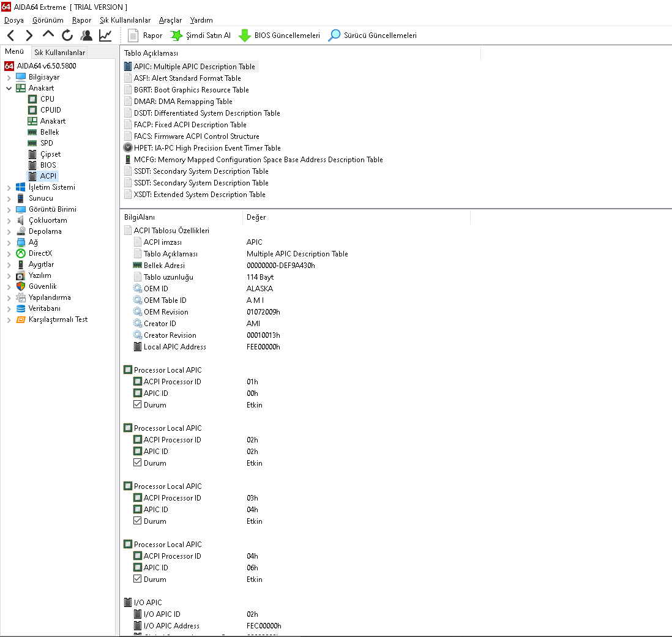Expand the Görüntü Birimi node

point(9,209)
